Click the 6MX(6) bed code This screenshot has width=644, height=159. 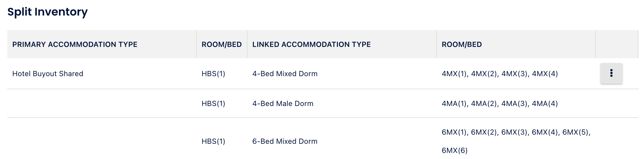455,150
